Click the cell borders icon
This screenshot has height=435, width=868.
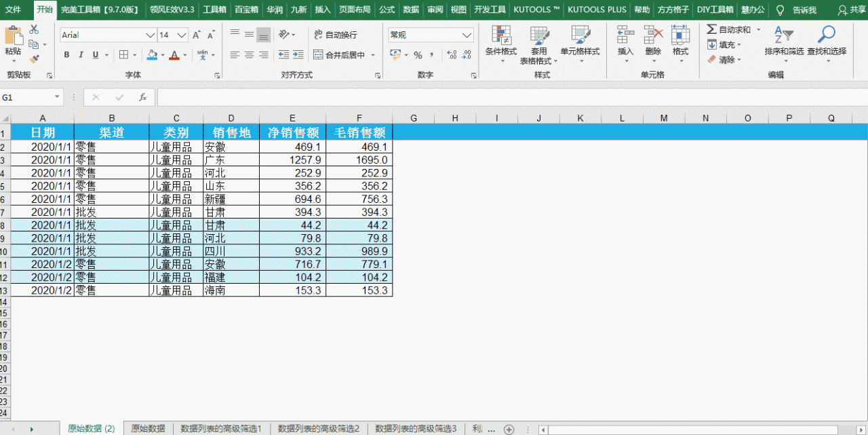(124, 55)
